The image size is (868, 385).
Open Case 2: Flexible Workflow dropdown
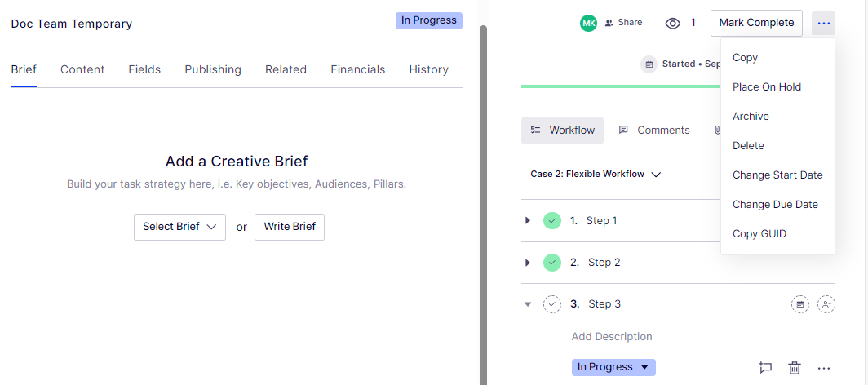596,174
